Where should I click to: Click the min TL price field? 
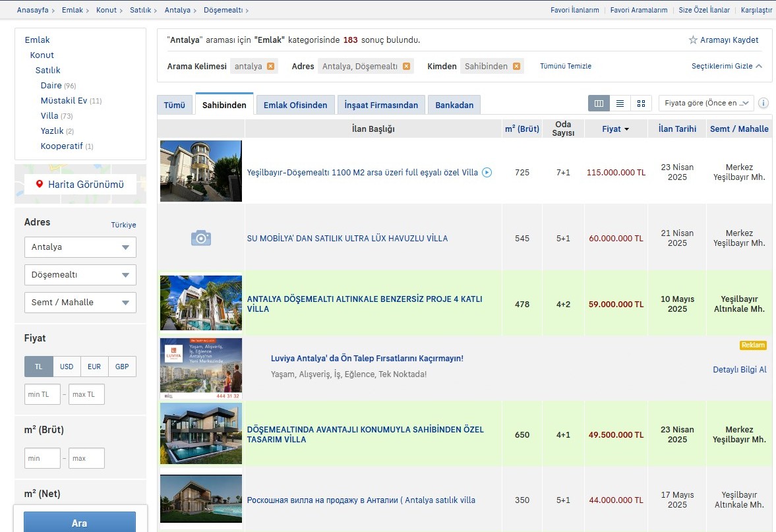click(x=43, y=394)
